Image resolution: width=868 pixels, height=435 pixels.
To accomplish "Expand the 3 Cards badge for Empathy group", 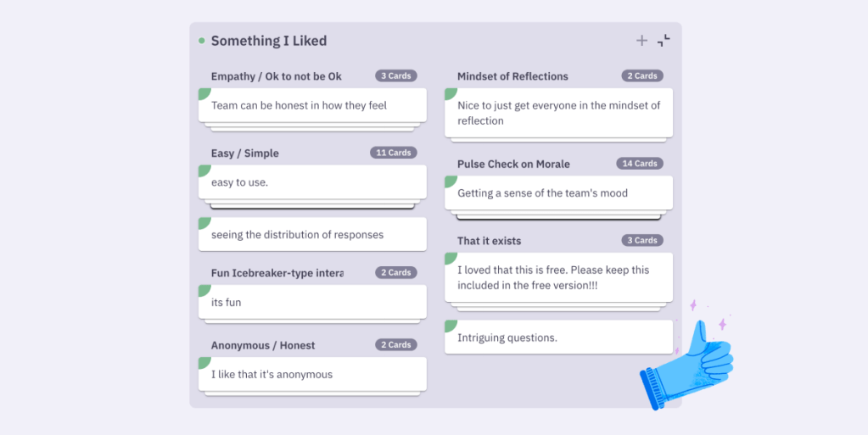I will click(x=395, y=75).
